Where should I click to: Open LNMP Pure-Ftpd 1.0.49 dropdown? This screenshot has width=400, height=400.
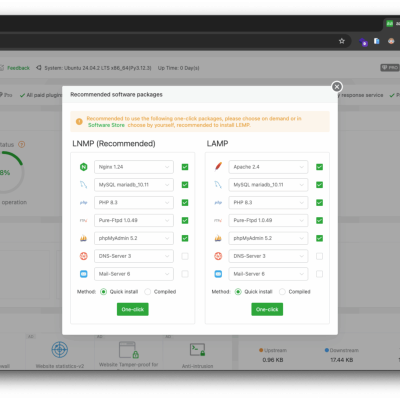coord(134,220)
